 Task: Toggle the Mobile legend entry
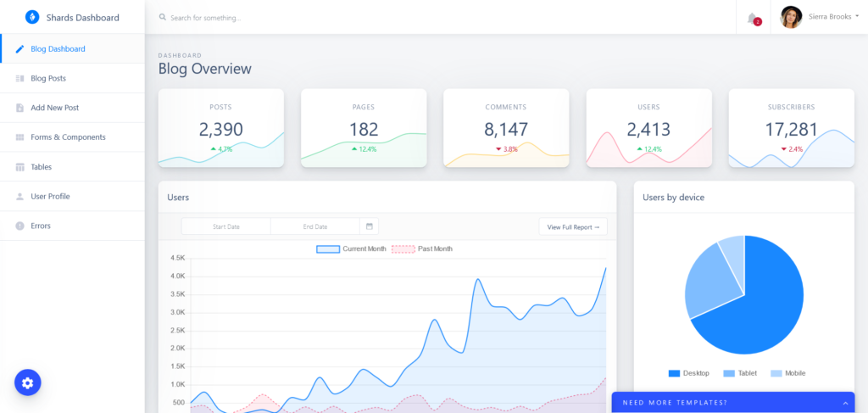point(787,374)
